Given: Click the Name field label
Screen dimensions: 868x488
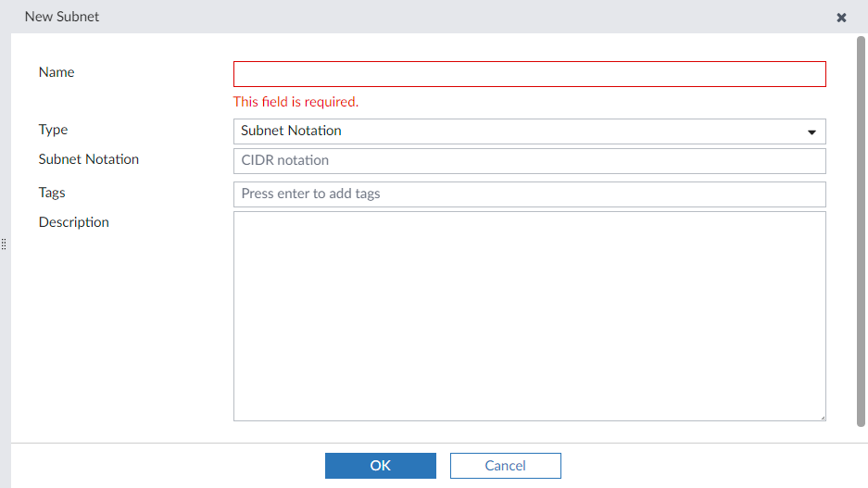Looking at the screenshot, I should tap(57, 72).
